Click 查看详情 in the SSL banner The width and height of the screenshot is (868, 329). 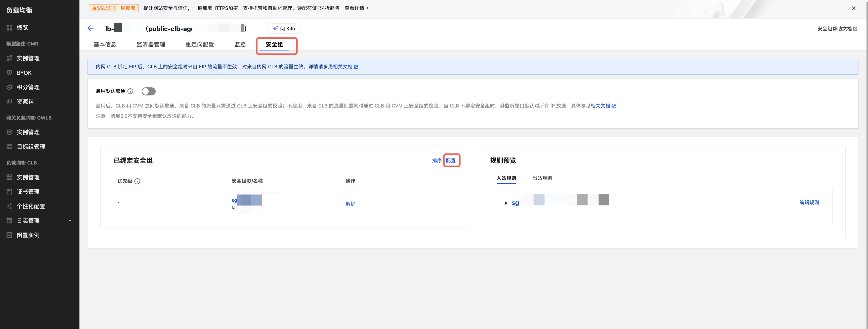point(357,8)
